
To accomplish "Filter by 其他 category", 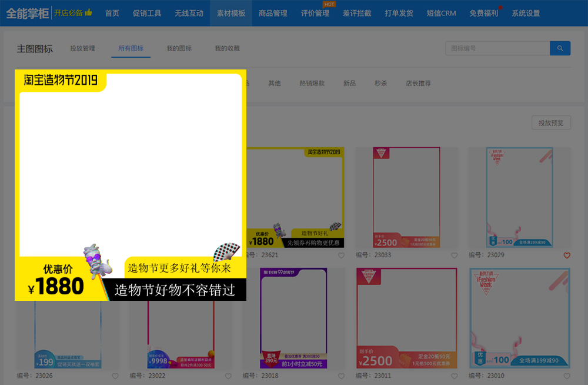I will (x=275, y=84).
